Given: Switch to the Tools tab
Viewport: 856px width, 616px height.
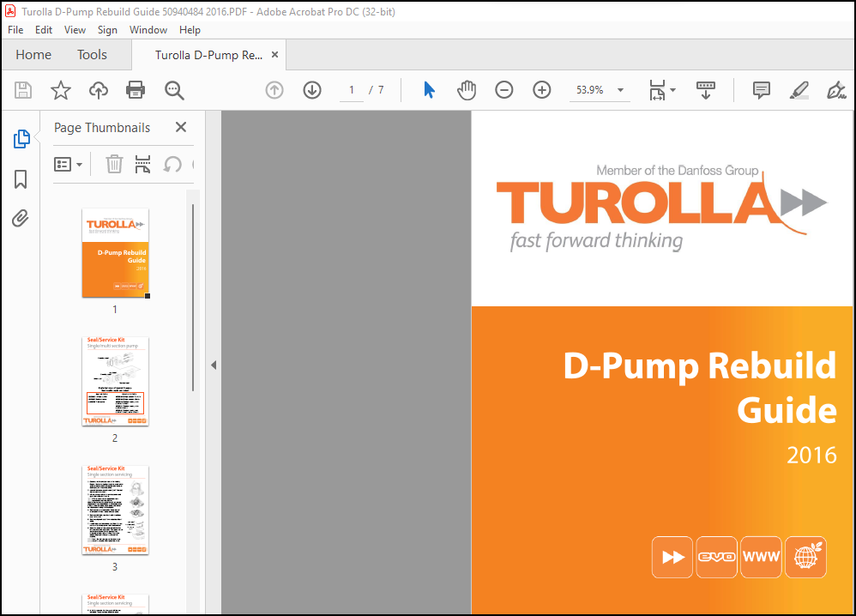Looking at the screenshot, I should (x=92, y=55).
